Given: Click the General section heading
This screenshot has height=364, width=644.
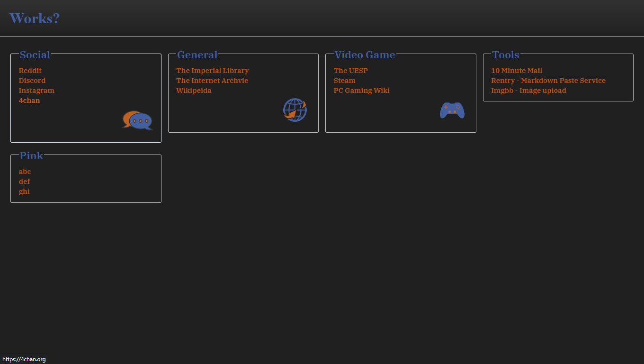Looking at the screenshot, I should point(197,55).
